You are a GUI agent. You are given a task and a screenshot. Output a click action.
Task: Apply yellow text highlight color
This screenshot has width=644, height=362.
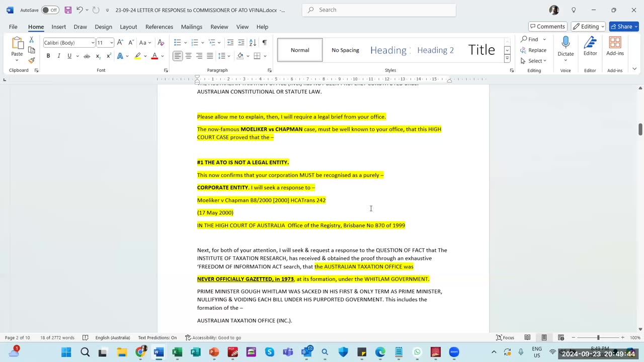(137, 56)
